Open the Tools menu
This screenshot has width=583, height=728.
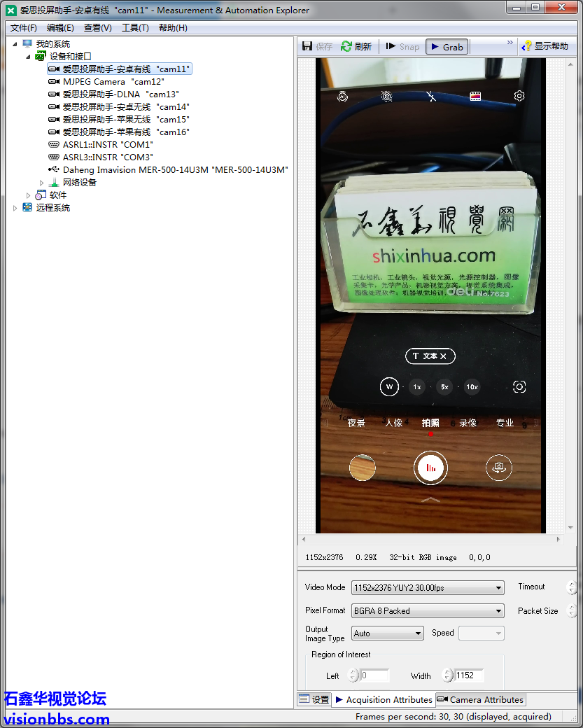pos(135,28)
